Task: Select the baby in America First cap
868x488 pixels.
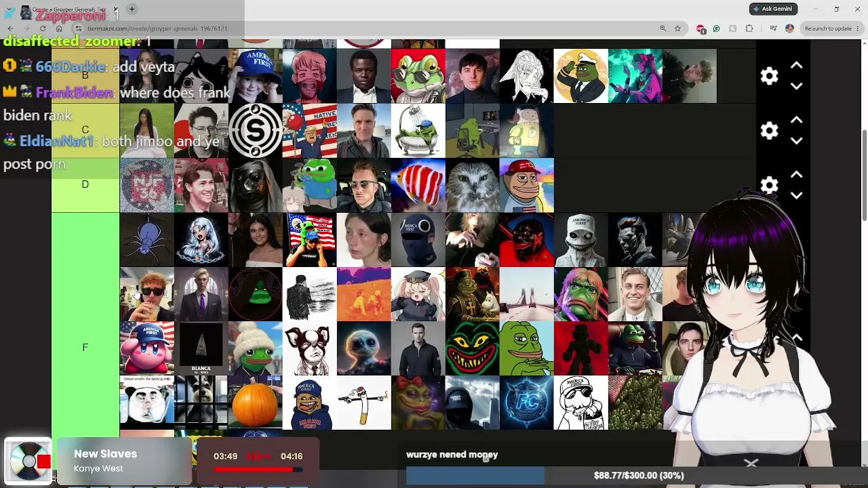Action: point(256,76)
